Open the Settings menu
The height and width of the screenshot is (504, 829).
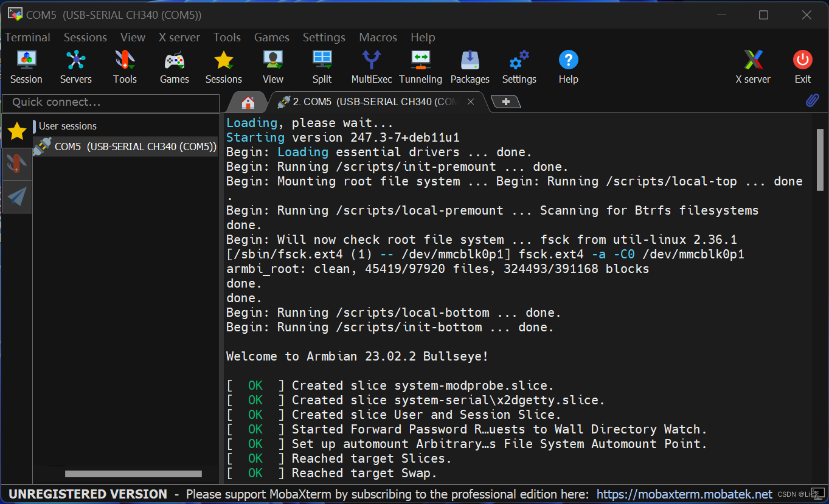click(324, 37)
